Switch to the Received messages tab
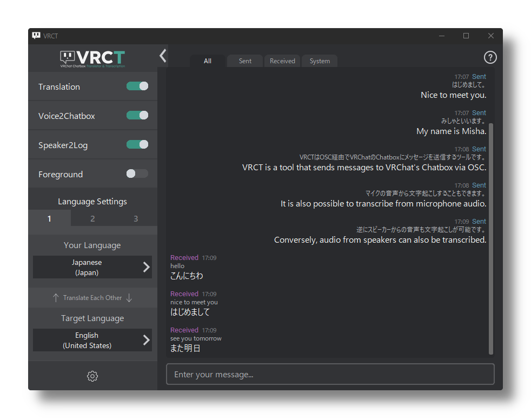 (282, 61)
